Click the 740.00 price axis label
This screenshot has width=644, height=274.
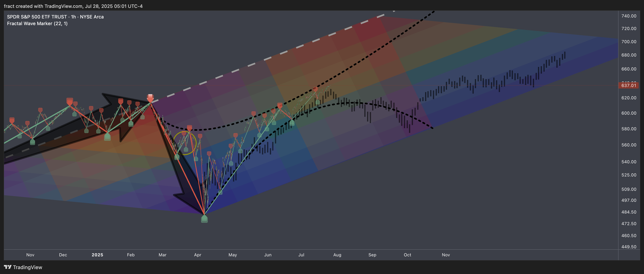tap(629, 16)
